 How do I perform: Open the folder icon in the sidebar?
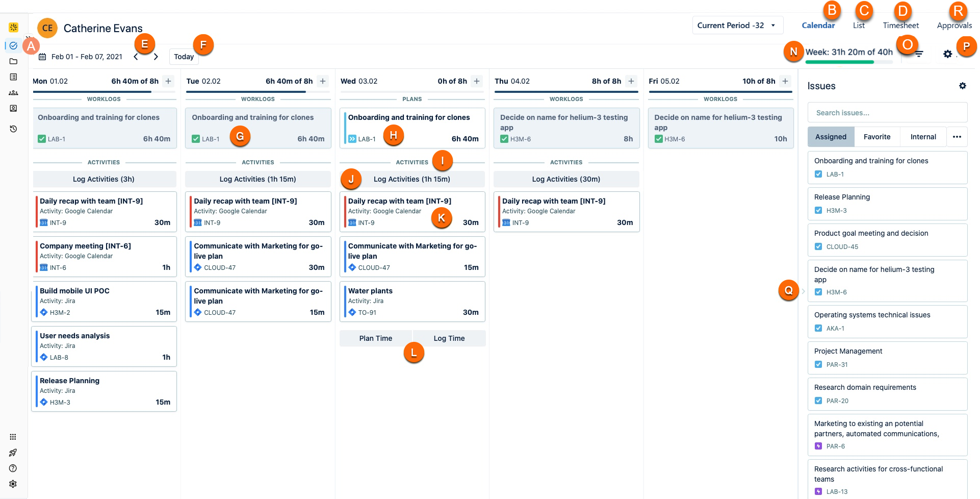click(x=13, y=61)
